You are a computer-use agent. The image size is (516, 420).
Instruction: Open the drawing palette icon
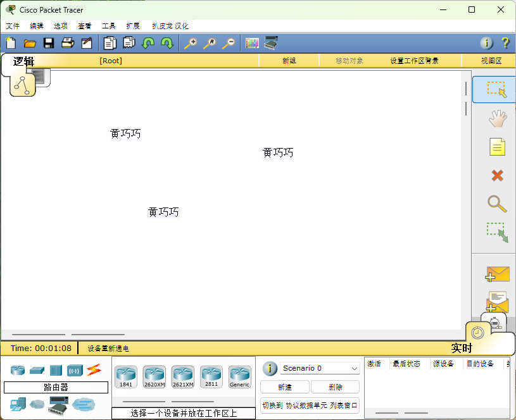point(252,43)
